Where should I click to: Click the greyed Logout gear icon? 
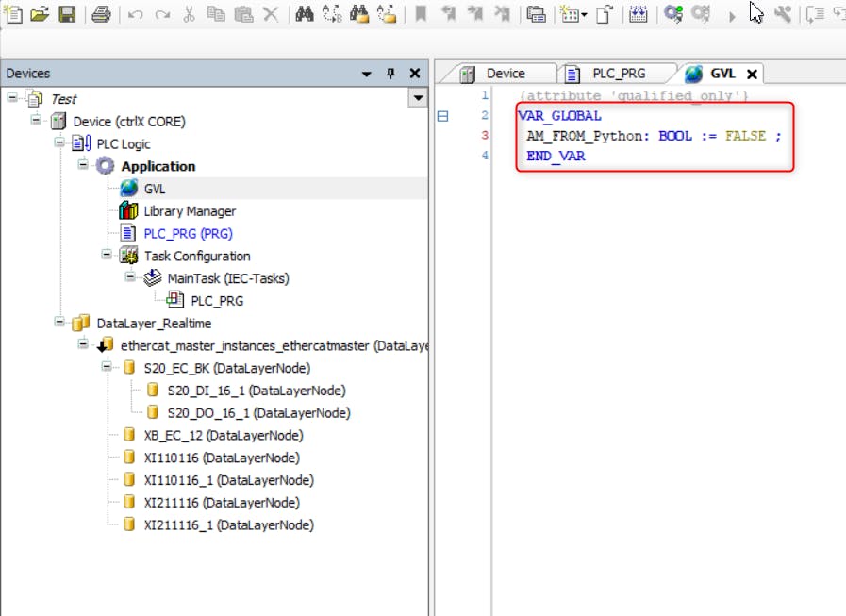701,13
